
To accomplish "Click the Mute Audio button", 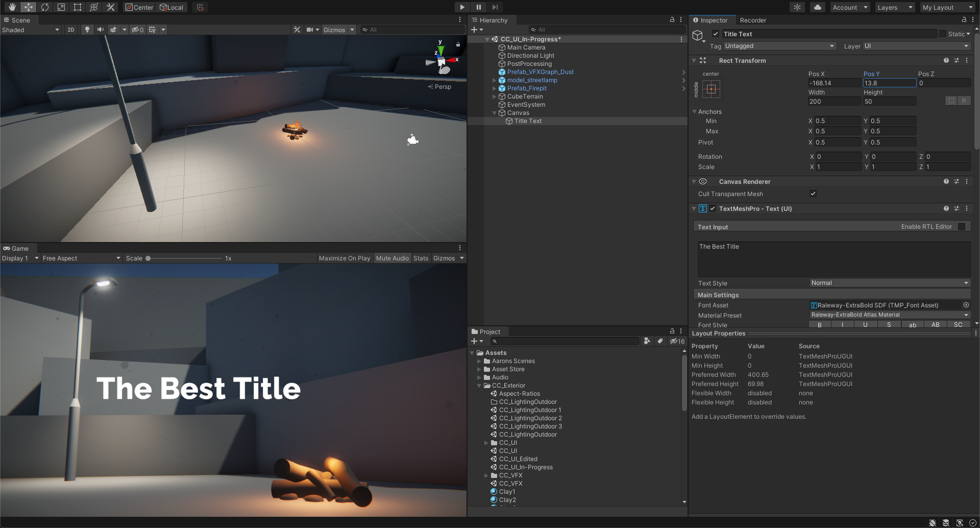I will point(392,258).
